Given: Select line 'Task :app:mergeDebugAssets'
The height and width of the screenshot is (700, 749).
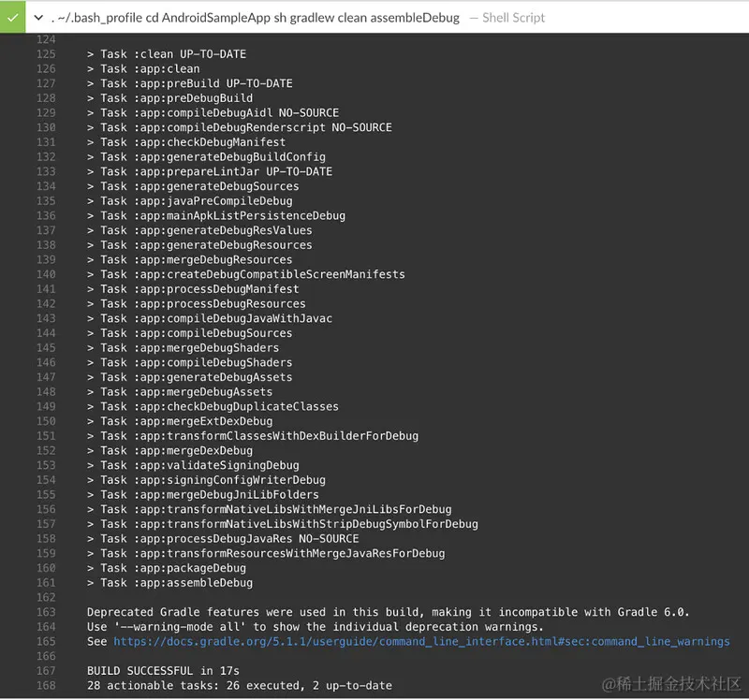Looking at the screenshot, I should (180, 391).
